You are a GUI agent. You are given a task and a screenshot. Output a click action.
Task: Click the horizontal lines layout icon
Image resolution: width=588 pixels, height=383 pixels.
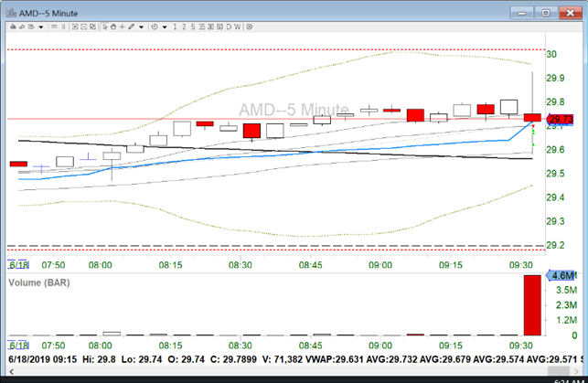[54, 27]
